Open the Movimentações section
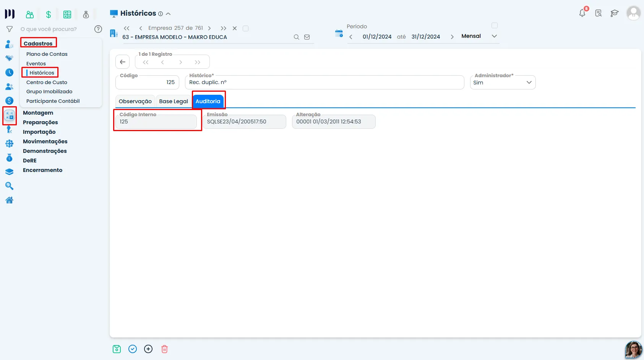The width and height of the screenshot is (644, 360). click(45, 141)
